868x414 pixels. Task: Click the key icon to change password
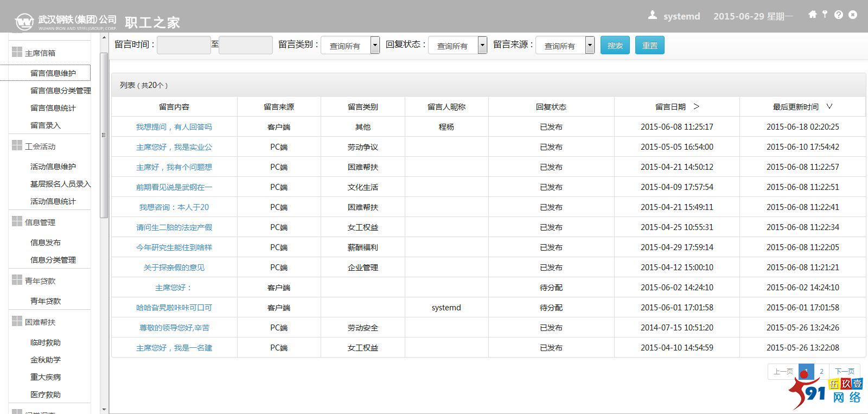point(825,15)
